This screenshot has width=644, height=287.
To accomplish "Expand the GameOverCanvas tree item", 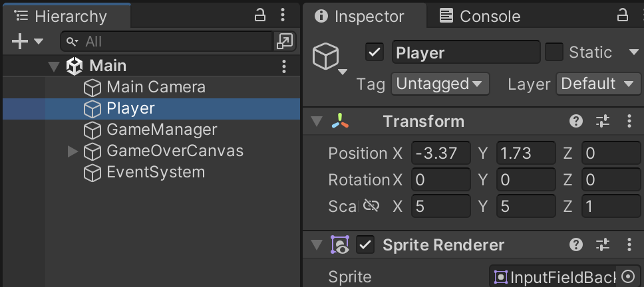I will pyautogui.click(x=73, y=151).
